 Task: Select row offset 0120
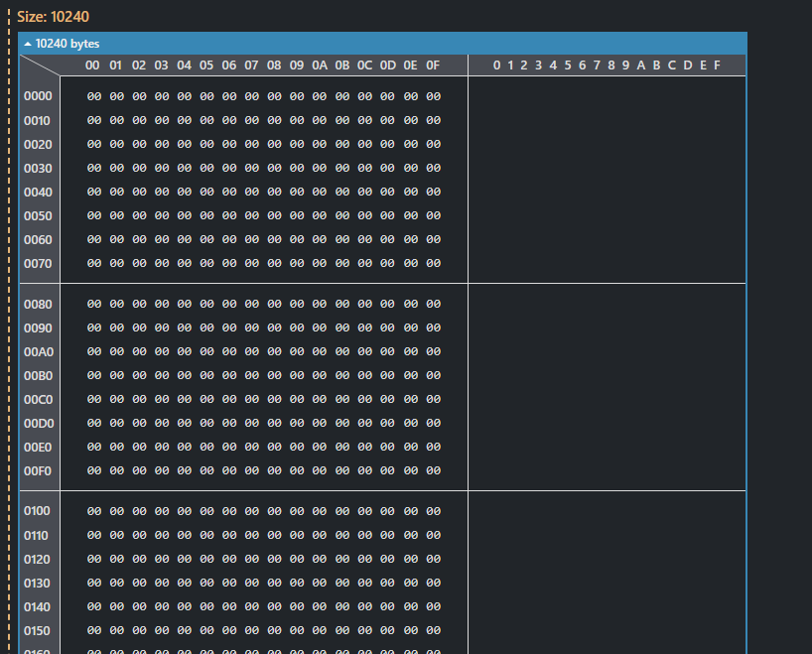(x=37, y=560)
